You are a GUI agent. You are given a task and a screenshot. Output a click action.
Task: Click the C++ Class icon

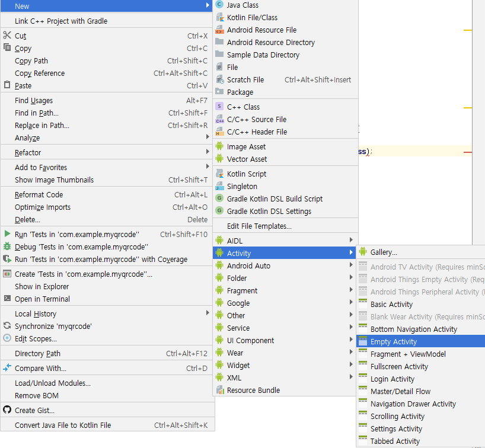pos(219,106)
